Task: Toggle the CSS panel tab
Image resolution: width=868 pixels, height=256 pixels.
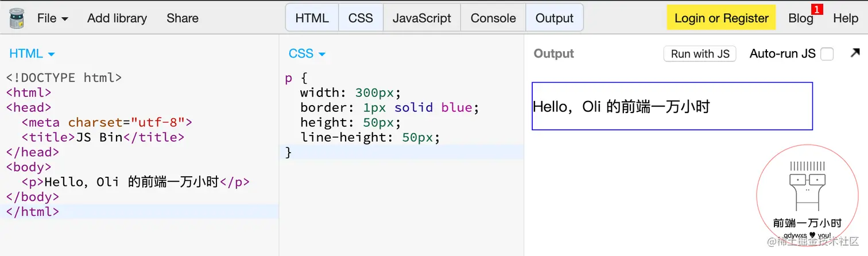Action: pyautogui.click(x=361, y=18)
